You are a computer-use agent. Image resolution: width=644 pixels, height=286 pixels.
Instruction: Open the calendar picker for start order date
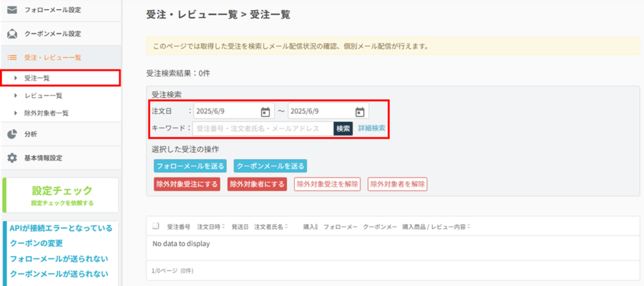tap(265, 112)
